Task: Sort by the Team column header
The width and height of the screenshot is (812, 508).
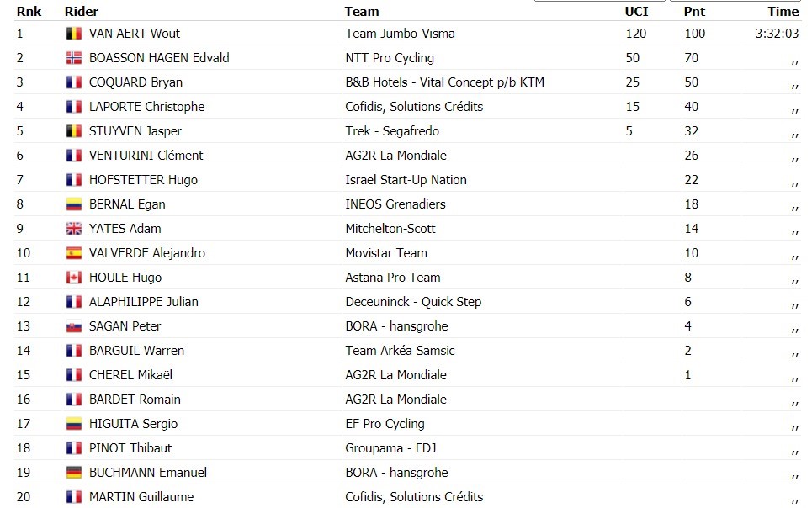Action: pos(362,12)
